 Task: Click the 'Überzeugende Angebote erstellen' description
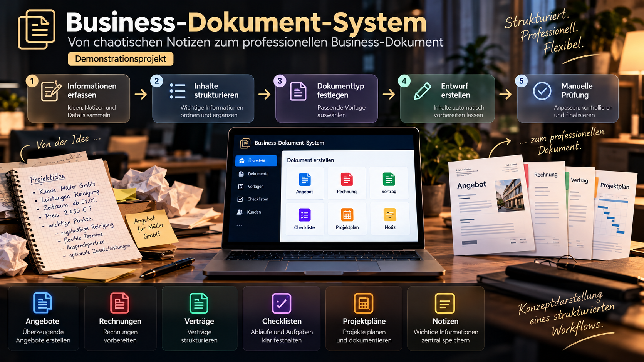pyautogui.click(x=43, y=336)
